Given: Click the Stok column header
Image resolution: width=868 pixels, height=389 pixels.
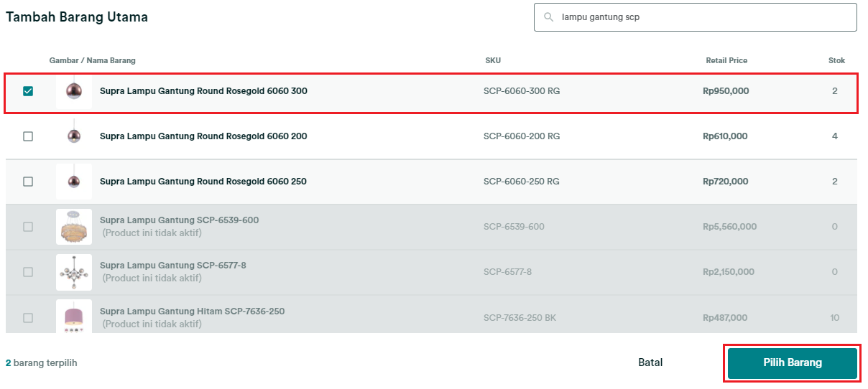Looking at the screenshot, I should tap(836, 60).
